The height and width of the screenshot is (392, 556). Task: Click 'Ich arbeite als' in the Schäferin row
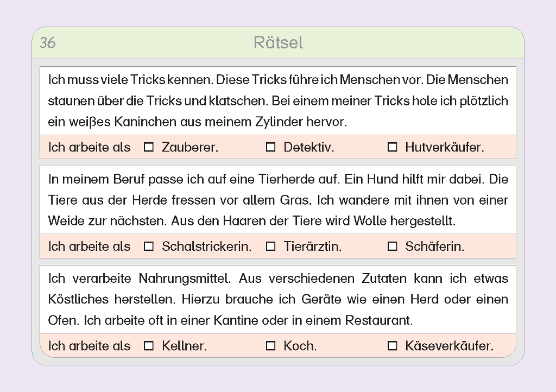[x=90, y=246]
